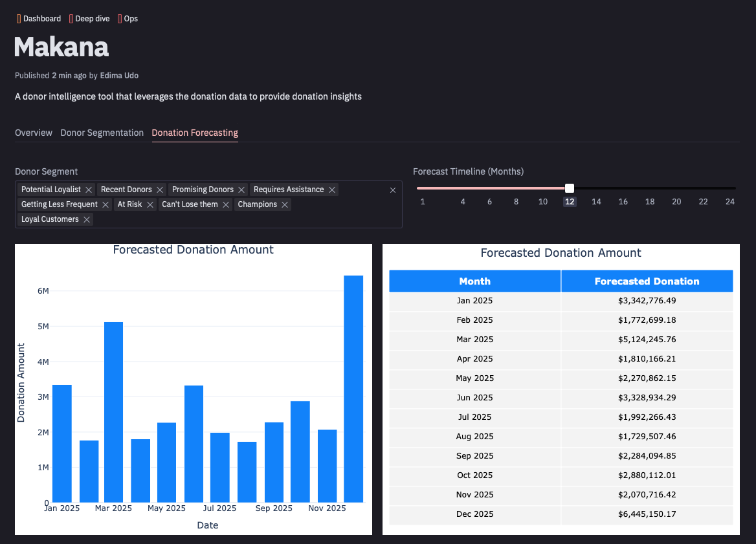Screen dimensions: 756x544
Task: Click the Oct 2025 bar in chart
Action: coord(300,452)
